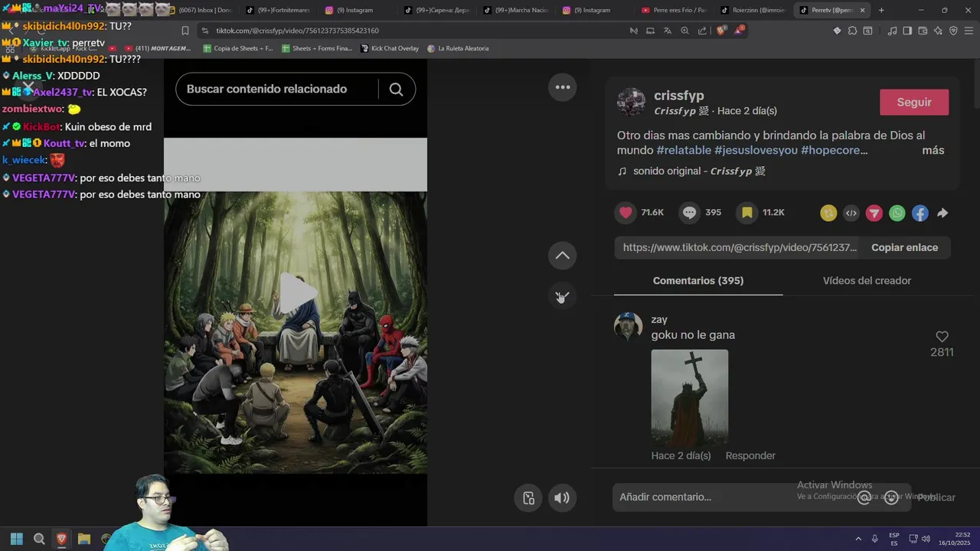Switch to the Comentarios (395) tab
This screenshot has height=551, width=980.
click(698, 281)
